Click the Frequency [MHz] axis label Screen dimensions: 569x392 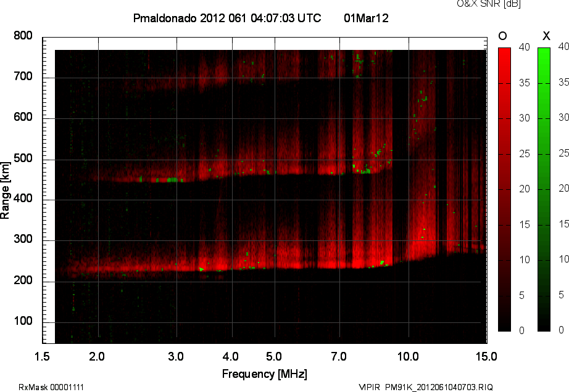[264, 374]
